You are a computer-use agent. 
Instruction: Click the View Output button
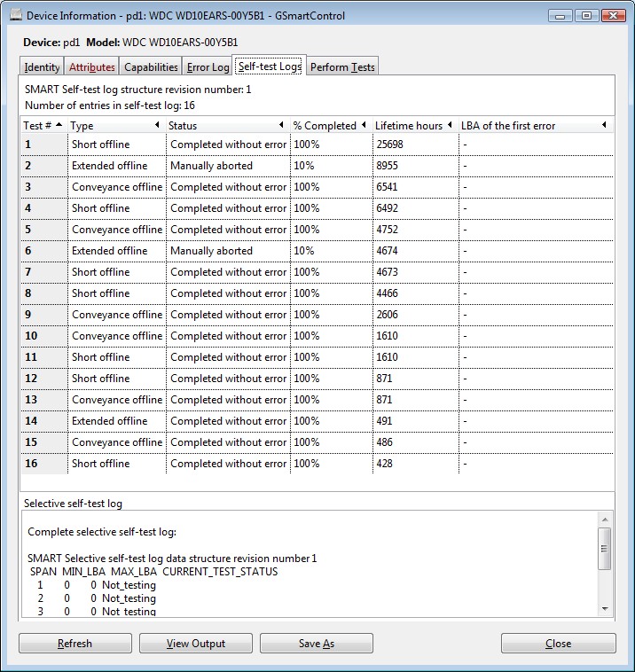point(196,644)
